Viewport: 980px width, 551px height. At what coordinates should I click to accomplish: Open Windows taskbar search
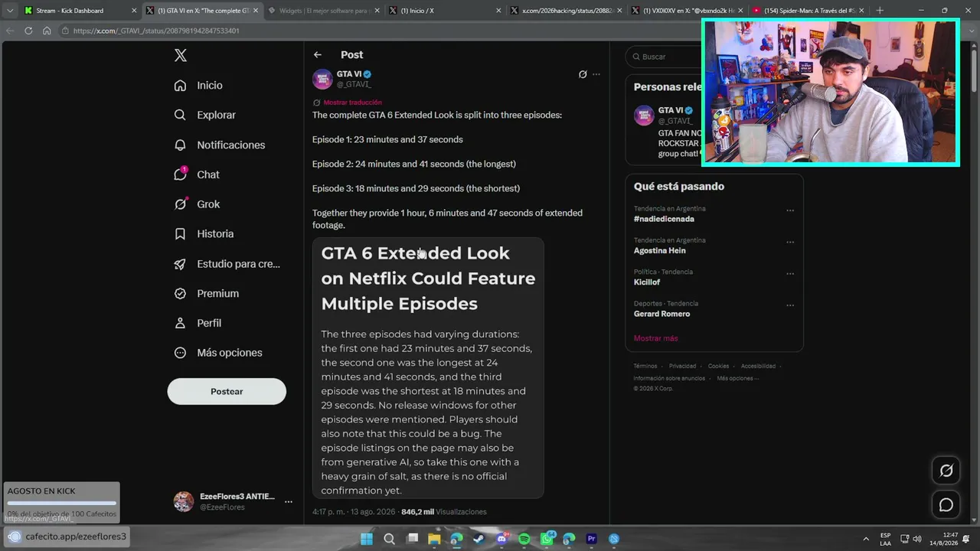click(389, 539)
